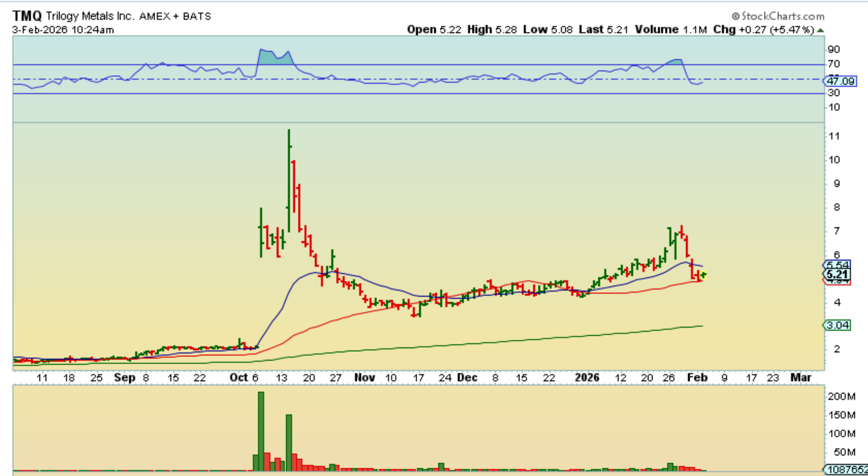Click the Mar label on the date axis
This screenshot has height=476, width=868.
click(x=801, y=377)
